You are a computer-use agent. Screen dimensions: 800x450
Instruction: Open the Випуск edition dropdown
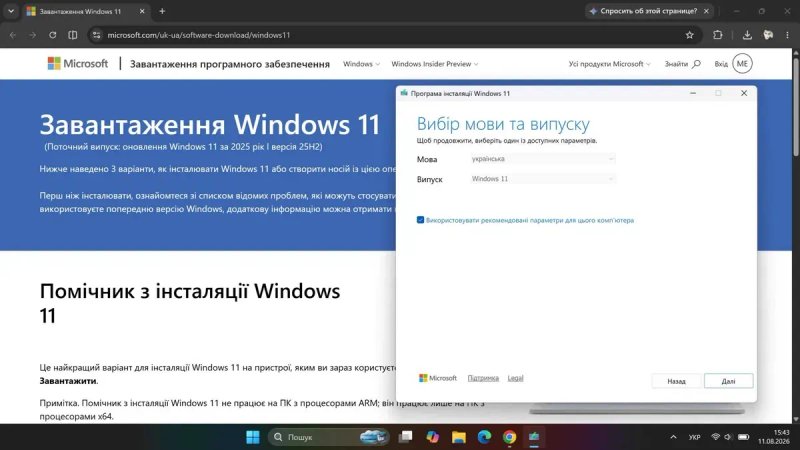pyautogui.click(x=542, y=179)
